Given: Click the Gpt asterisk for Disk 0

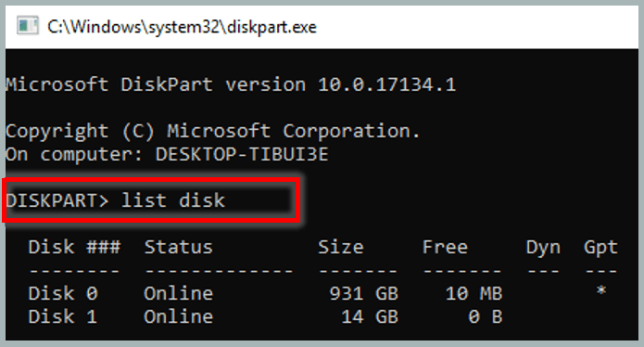Looking at the screenshot, I should (x=601, y=290).
